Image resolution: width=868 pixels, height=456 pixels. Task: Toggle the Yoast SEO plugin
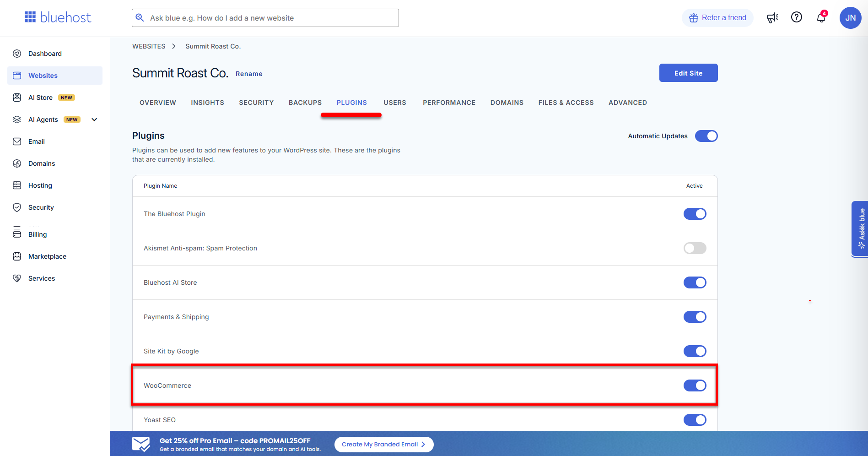tap(695, 420)
